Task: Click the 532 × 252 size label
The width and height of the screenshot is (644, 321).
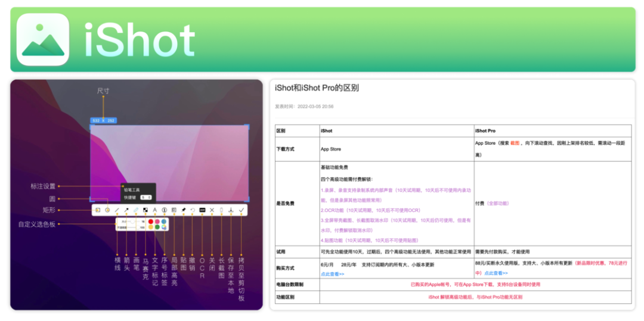Action: (104, 120)
